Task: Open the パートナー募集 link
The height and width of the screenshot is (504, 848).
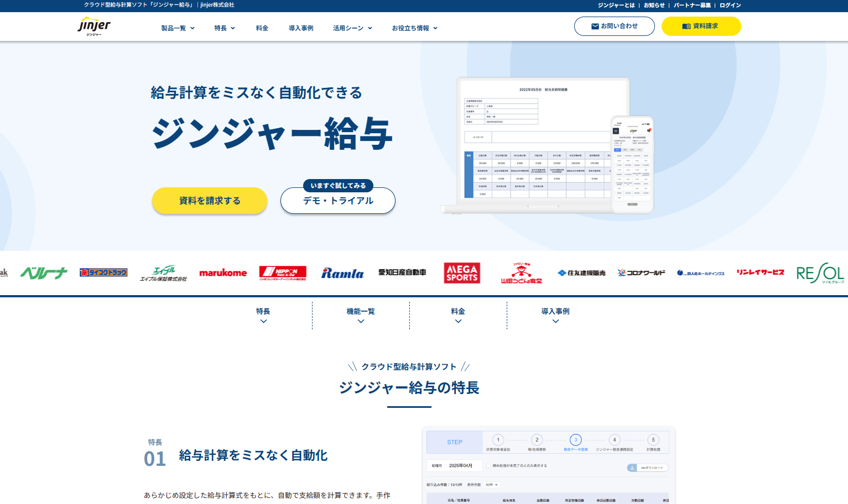Action: pos(692,5)
